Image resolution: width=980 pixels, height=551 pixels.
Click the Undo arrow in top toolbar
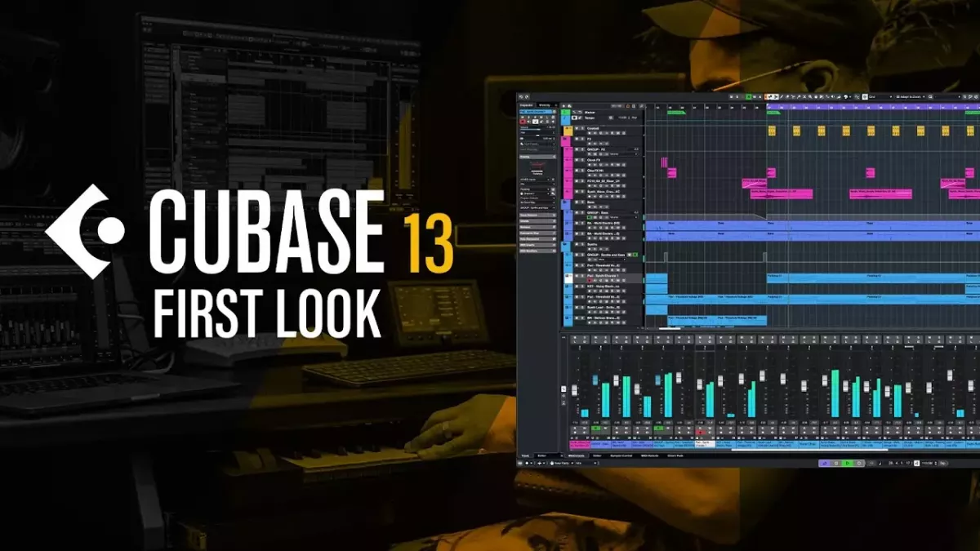click(520, 97)
